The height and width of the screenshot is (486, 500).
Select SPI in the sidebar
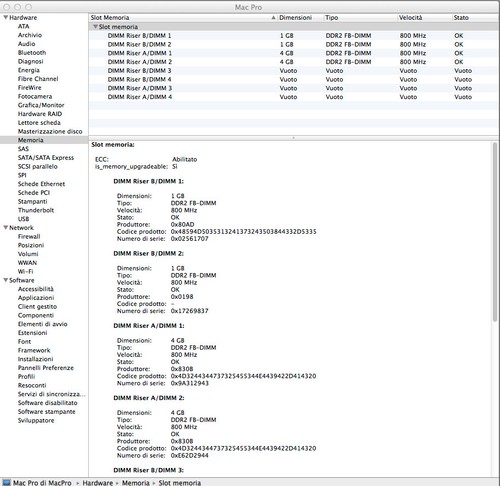(22, 175)
